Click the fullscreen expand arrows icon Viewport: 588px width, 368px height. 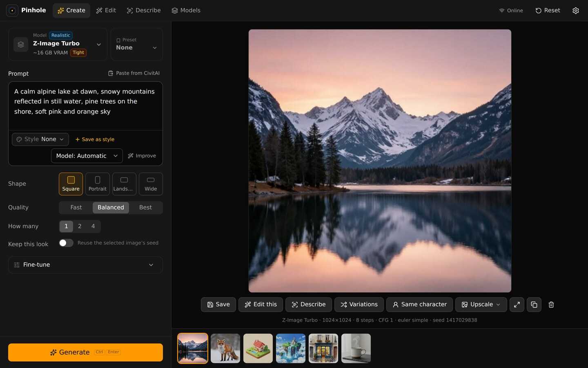(517, 305)
